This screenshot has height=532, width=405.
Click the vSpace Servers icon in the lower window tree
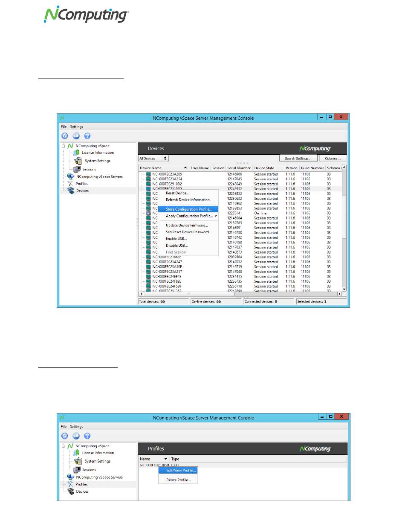click(71, 477)
